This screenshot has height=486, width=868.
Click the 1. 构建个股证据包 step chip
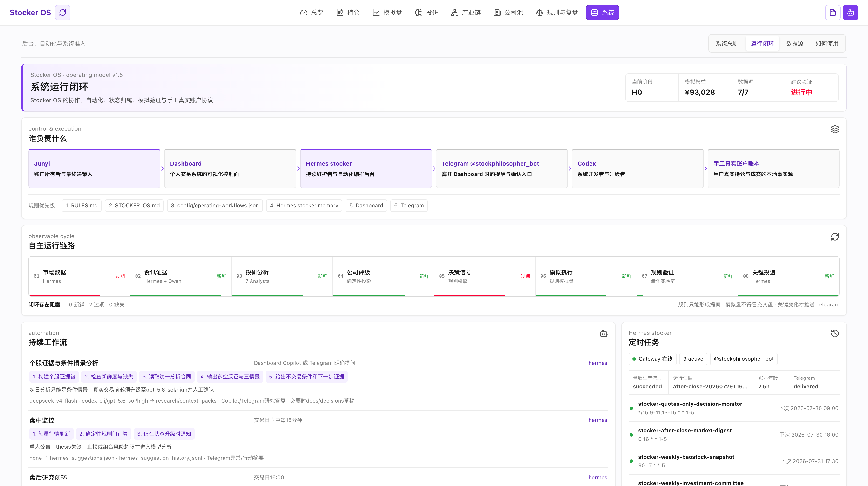click(54, 377)
